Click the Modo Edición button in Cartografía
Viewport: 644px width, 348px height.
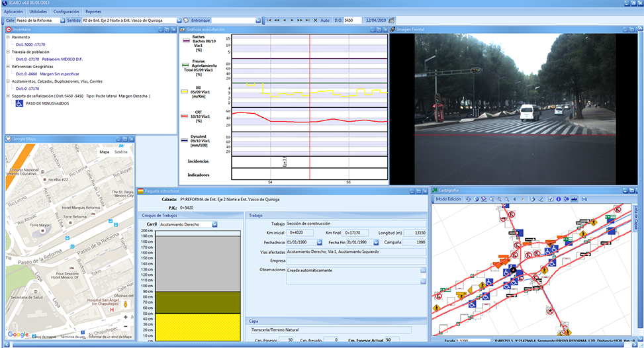click(x=449, y=198)
